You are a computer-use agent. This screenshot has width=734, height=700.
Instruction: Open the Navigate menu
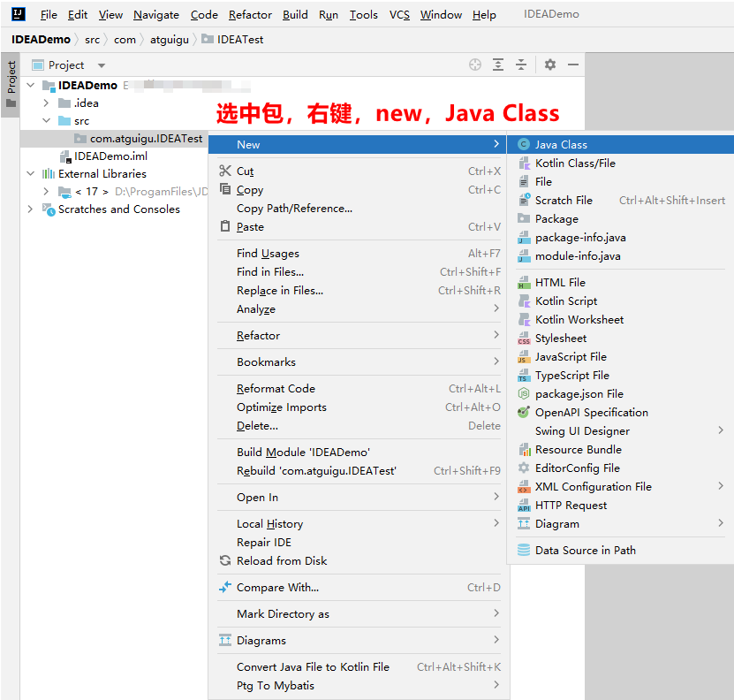[x=155, y=14]
